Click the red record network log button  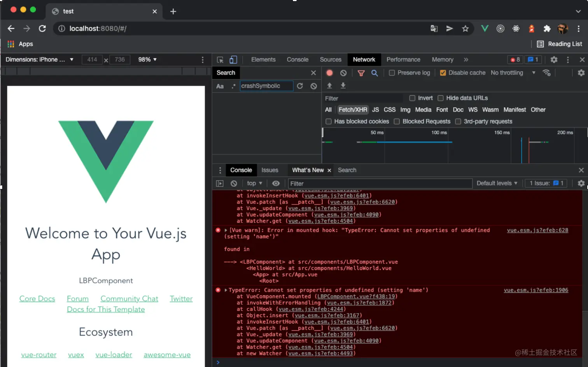[x=329, y=73]
